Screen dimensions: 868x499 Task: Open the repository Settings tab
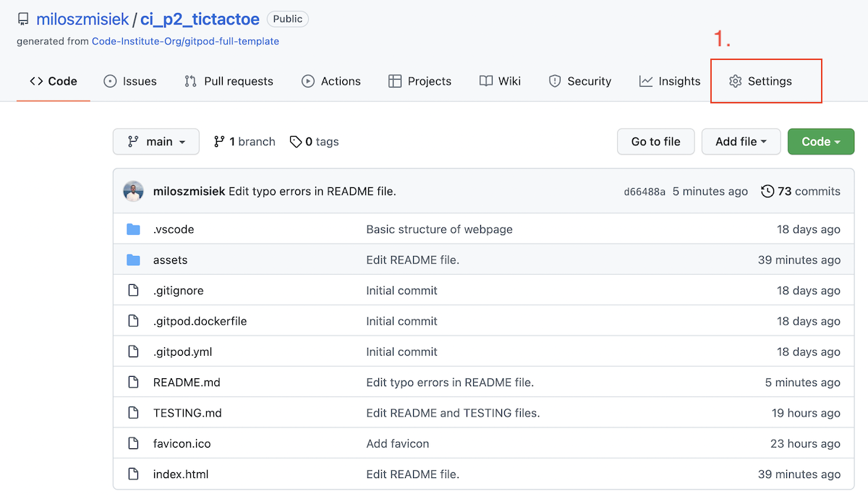pos(760,81)
